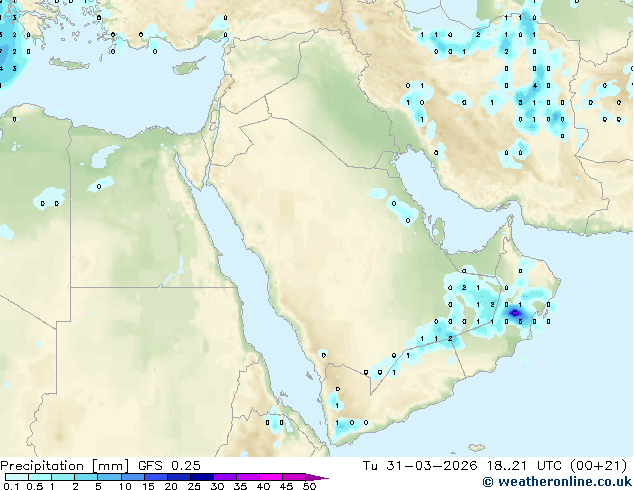Click the 35–40 mm legend color swatch

pos(248,477)
